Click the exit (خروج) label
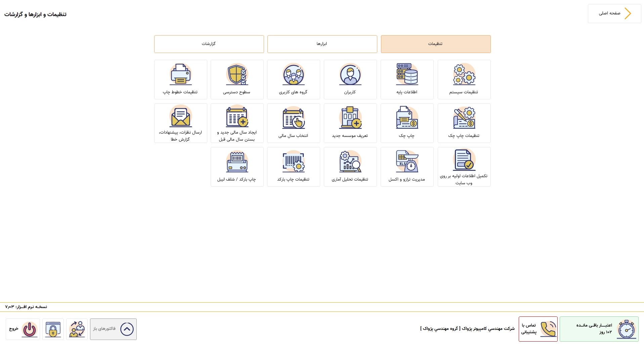This screenshot has height=346, width=644. click(14, 329)
